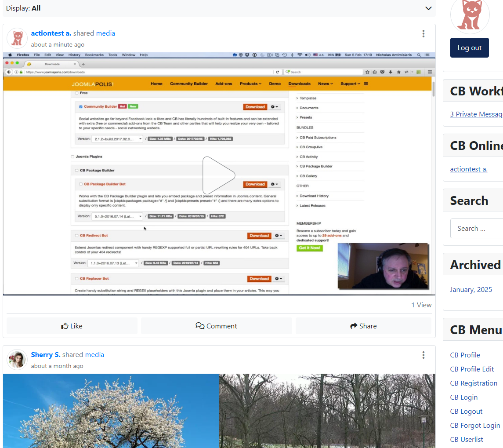The width and height of the screenshot is (503, 448).
Task: Like the actiontest video post
Action: 72,326
